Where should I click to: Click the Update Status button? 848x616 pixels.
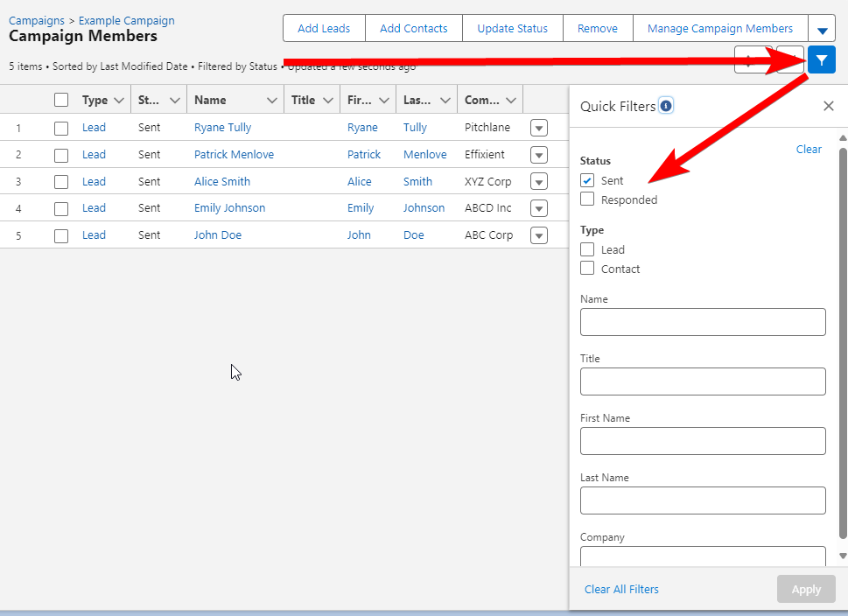tap(512, 29)
